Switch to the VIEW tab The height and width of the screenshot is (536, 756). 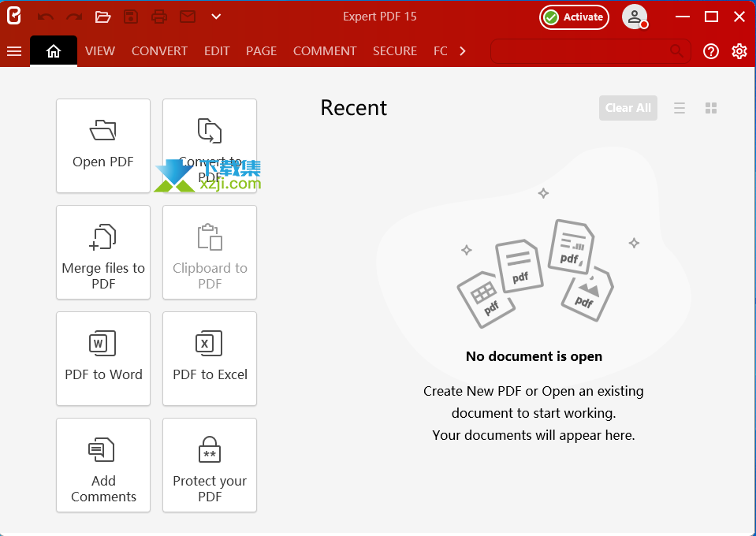pos(100,51)
